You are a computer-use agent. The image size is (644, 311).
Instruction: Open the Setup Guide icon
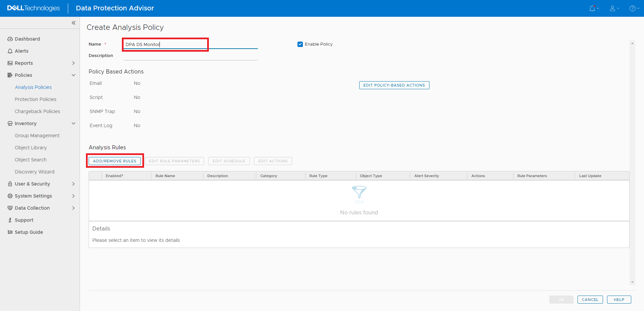tap(9, 232)
